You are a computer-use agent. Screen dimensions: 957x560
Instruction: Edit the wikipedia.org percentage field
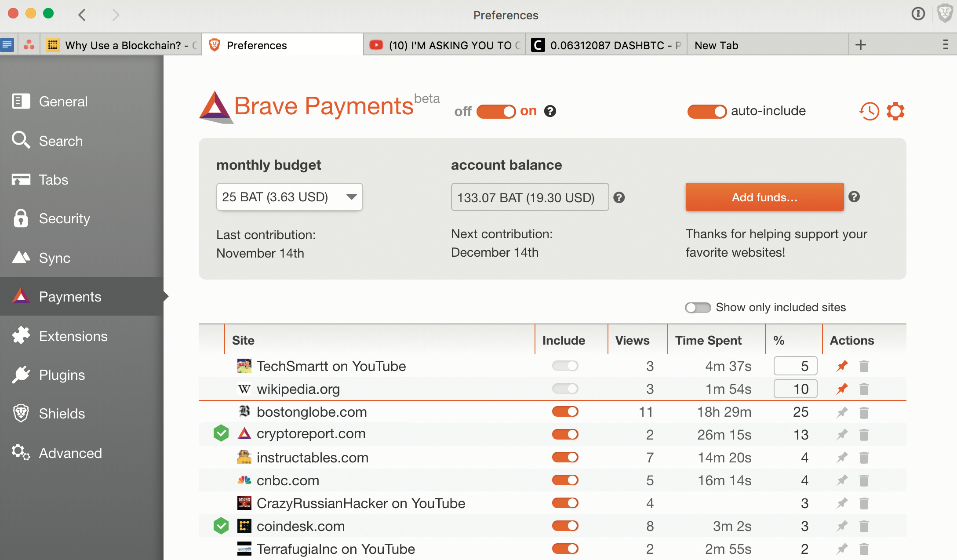click(x=795, y=389)
